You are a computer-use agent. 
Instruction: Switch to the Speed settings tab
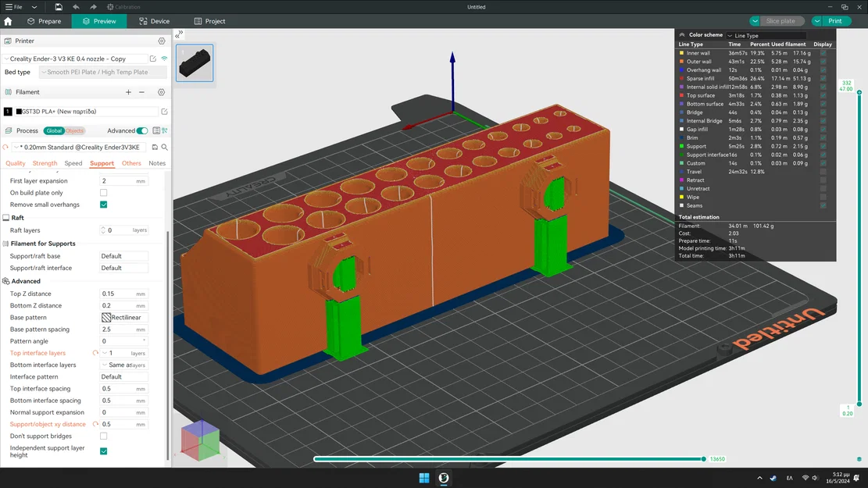pos(73,163)
